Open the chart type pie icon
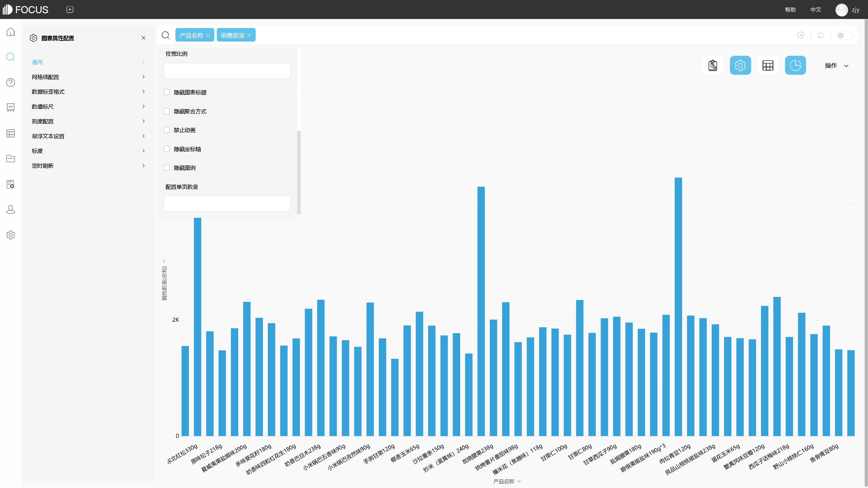The height and width of the screenshot is (488, 868). click(x=795, y=65)
